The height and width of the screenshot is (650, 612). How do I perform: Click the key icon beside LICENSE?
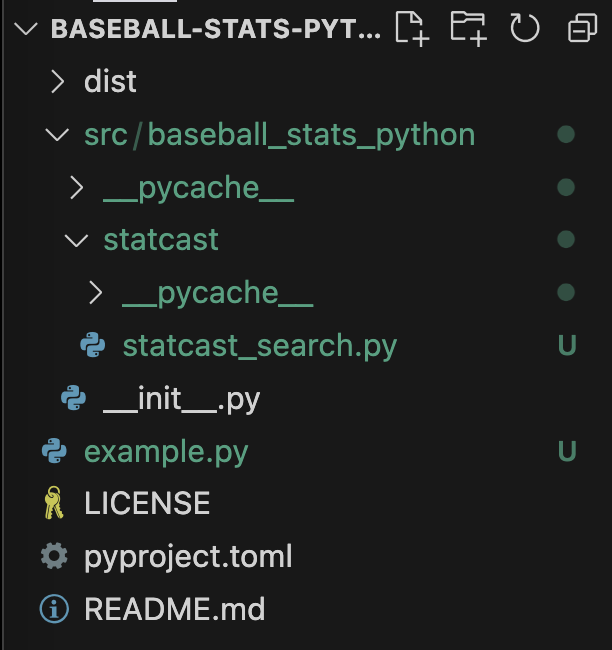tap(54, 504)
